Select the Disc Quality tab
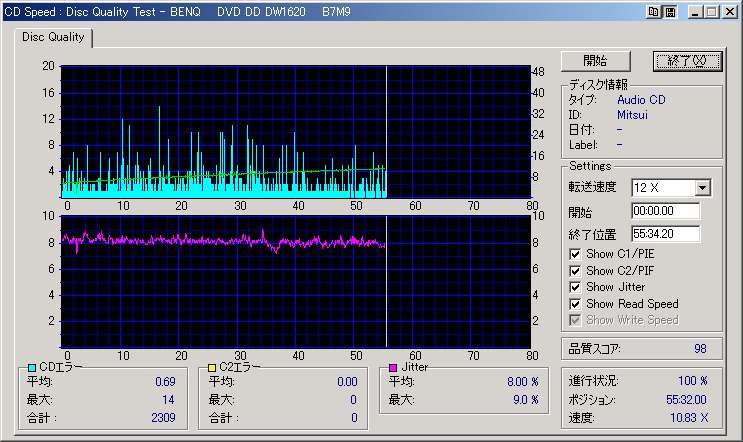Viewport: 743px width, 442px height. [x=53, y=37]
